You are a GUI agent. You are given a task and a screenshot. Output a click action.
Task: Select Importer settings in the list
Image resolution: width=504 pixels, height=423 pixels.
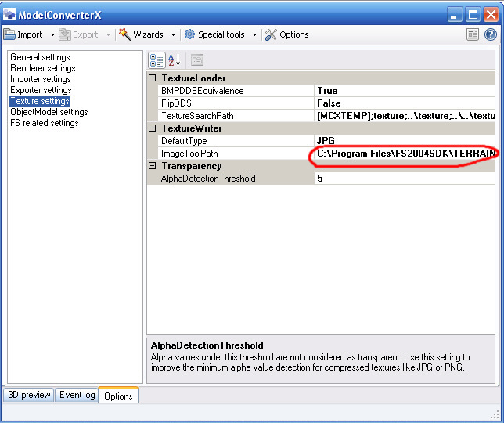(x=41, y=79)
